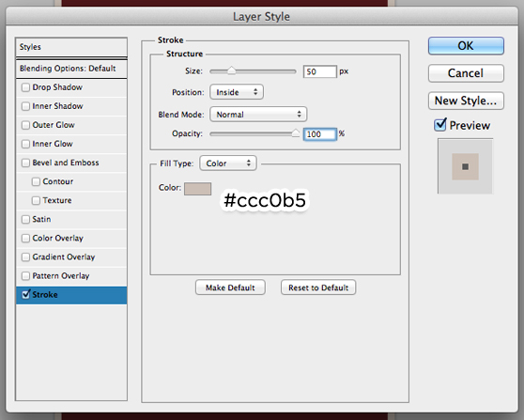Click the Size value input field
The width and height of the screenshot is (524, 420).
320,71
